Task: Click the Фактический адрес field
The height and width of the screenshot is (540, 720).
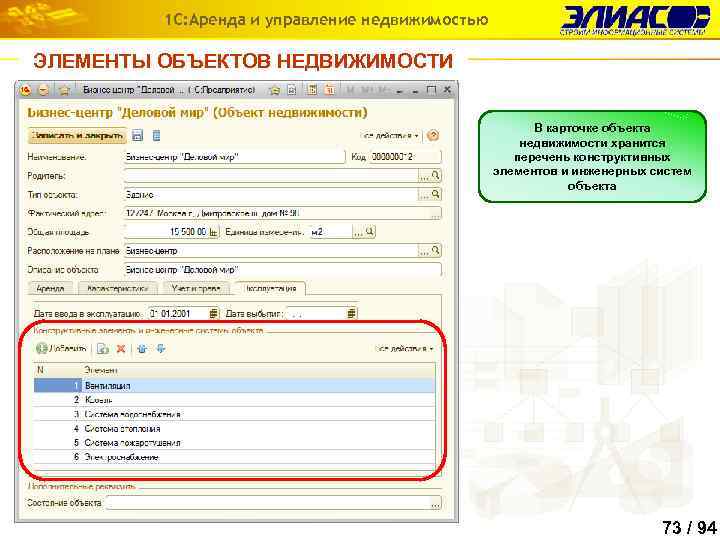Action: (x=277, y=214)
